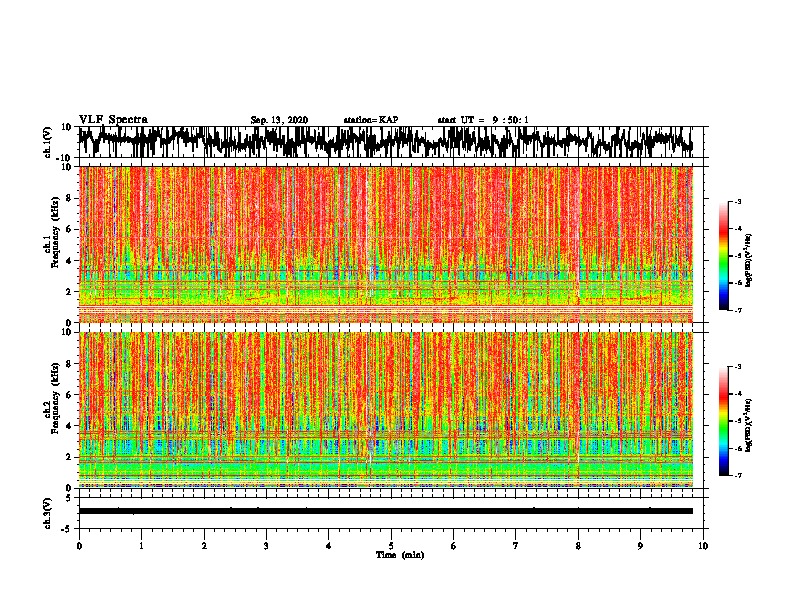Click the "VLF Spectra" plot title
Image resolution: width=792 pixels, height=612 pixels.
coord(113,120)
